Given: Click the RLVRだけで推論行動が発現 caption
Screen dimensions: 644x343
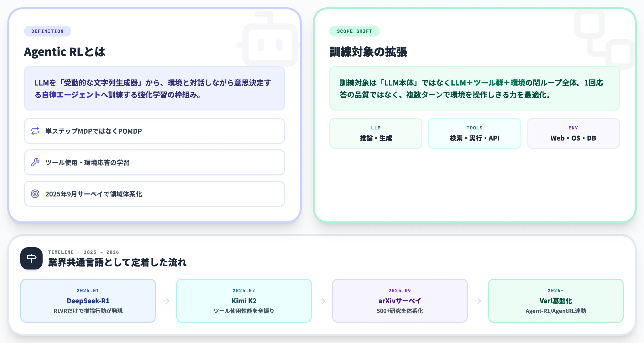Looking at the screenshot, I should point(88,311).
